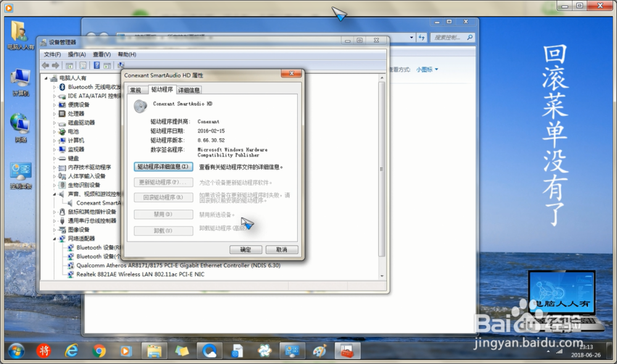Collapse the 声音、视频和游戏控制器 node
The height and width of the screenshot is (364, 617).
tap(54, 194)
